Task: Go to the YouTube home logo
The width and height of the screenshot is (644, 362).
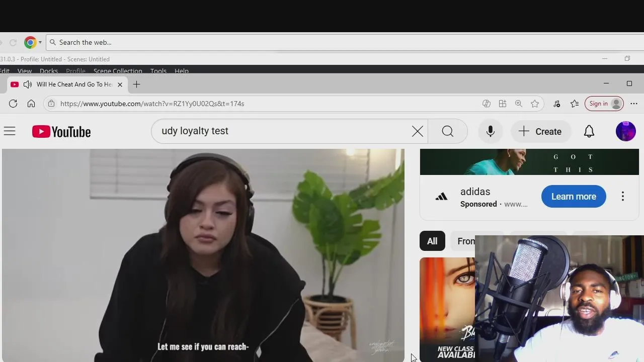Action: 61,132
